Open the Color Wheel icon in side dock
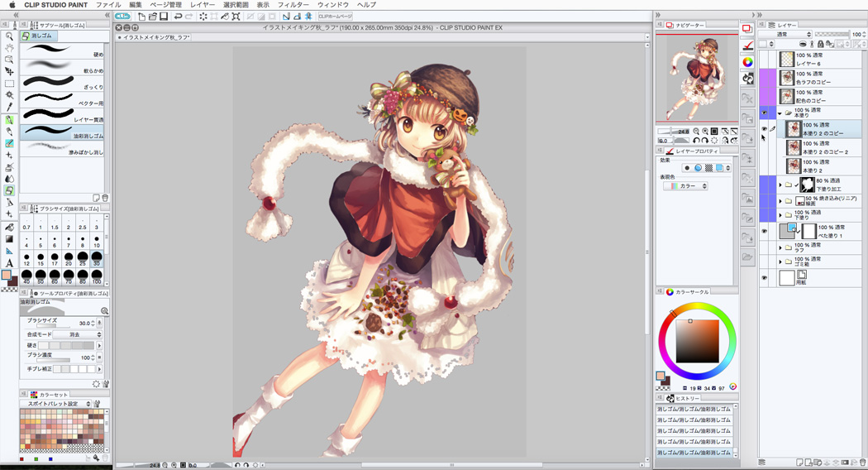868x470 pixels. coord(747,61)
